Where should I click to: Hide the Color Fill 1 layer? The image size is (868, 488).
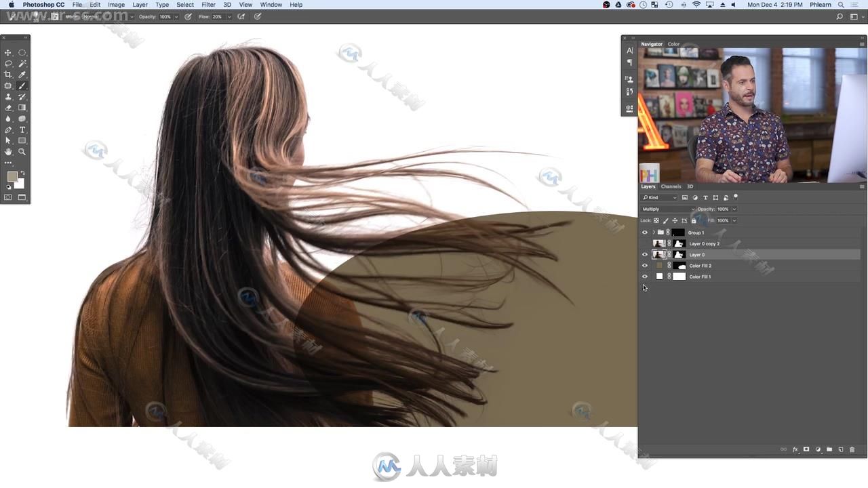coord(645,277)
